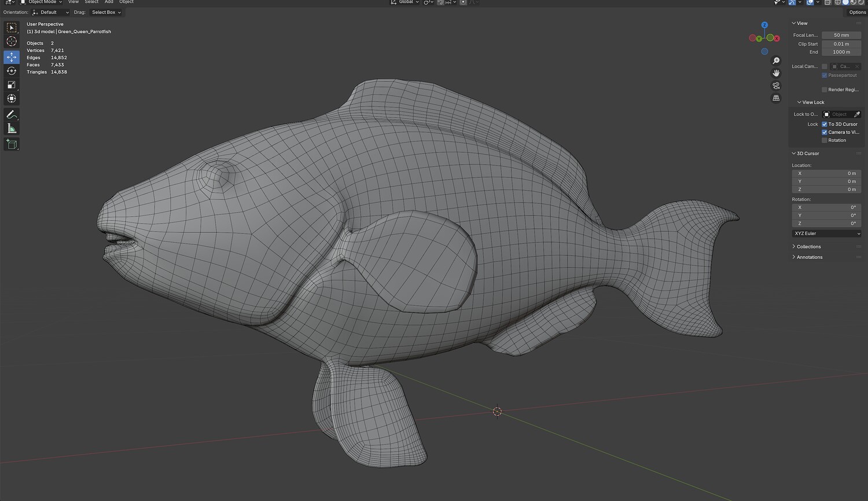The image size is (868, 501).
Task: Expand the Collections panel
Action: 807,247
